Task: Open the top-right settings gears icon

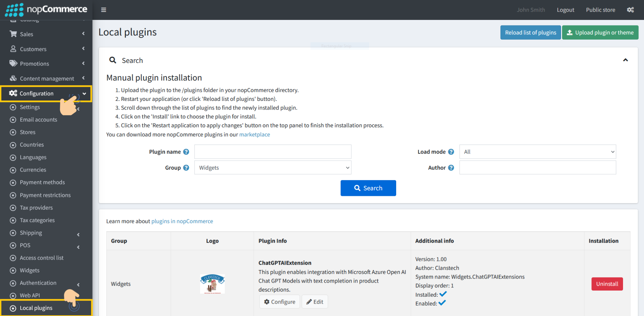Action: pyautogui.click(x=630, y=10)
